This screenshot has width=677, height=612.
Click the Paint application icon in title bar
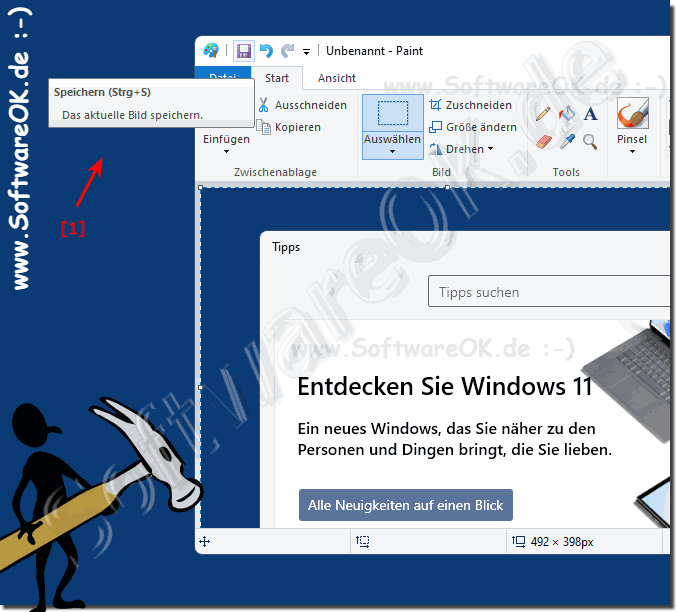(x=211, y=51)
